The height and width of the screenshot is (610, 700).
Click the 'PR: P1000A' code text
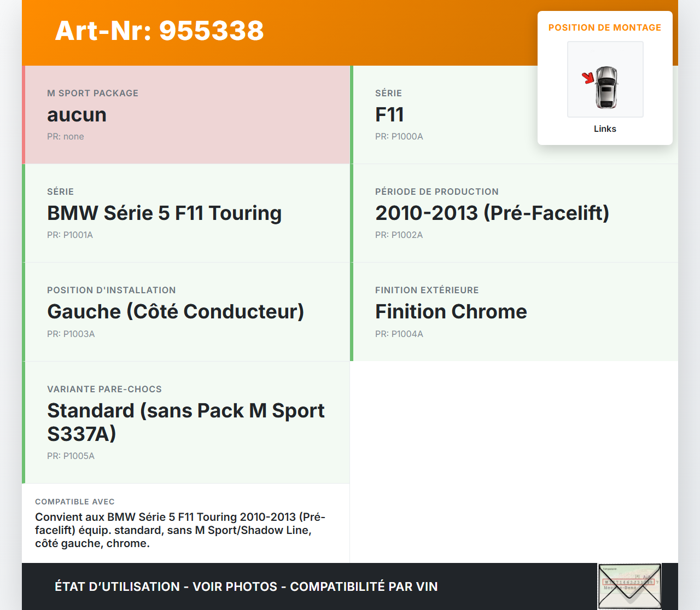[x=399, y=137]
